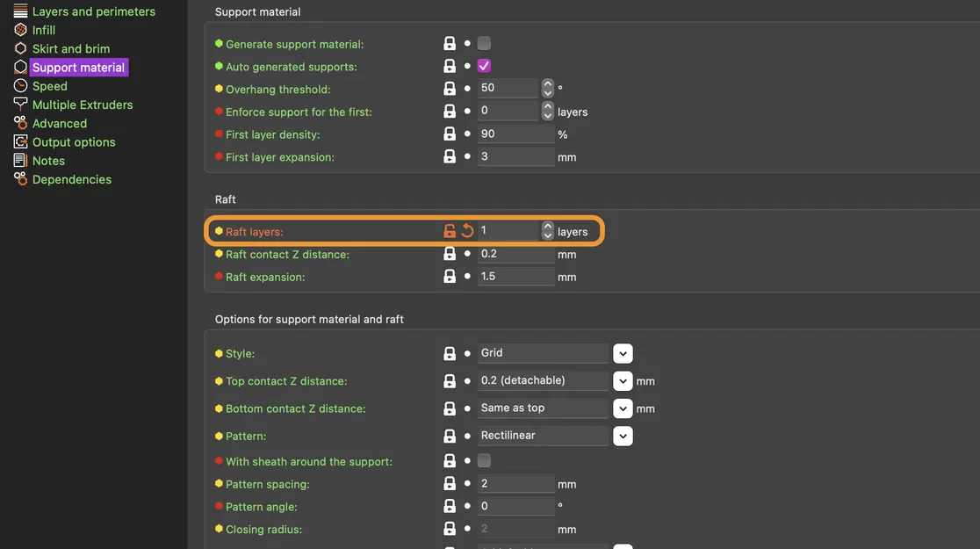Click the First layer density input field
980x549 pixels.
coord(515,134)
